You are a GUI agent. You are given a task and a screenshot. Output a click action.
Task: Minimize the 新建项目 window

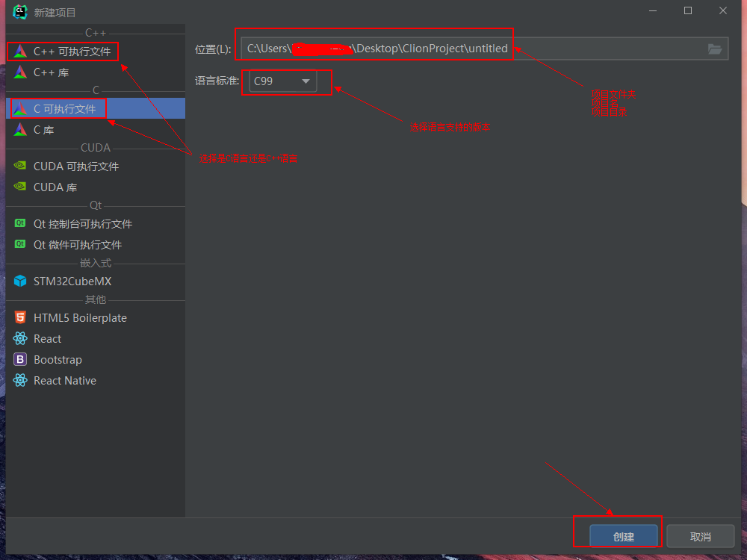tap(653, 11)
